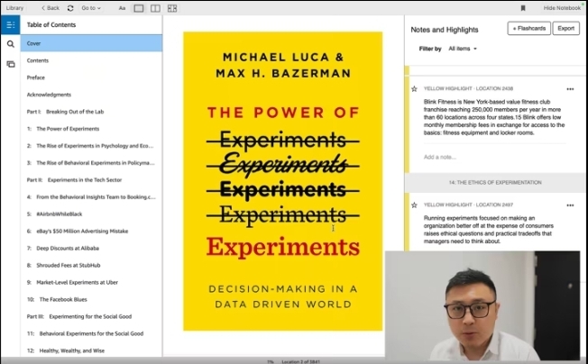Click the 14: The Ethics of Experimentation header

495,182
